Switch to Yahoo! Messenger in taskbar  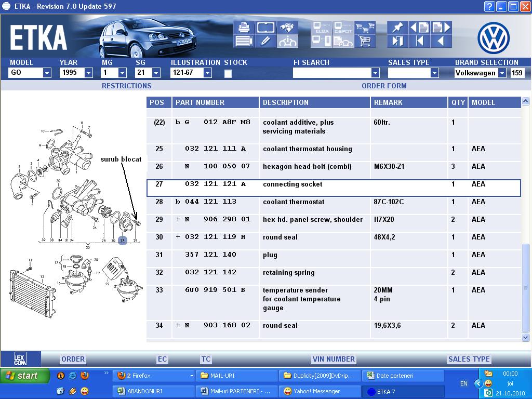pos(320,391)
